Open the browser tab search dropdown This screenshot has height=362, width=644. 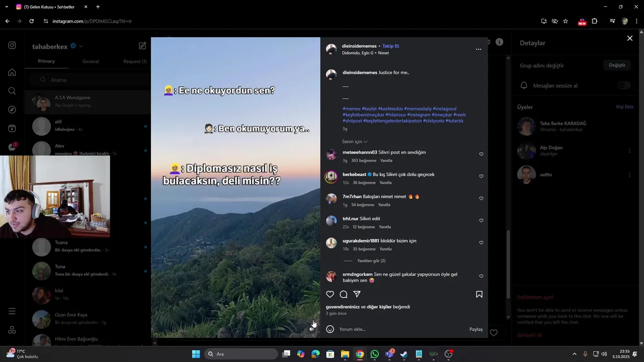point(7,7)
